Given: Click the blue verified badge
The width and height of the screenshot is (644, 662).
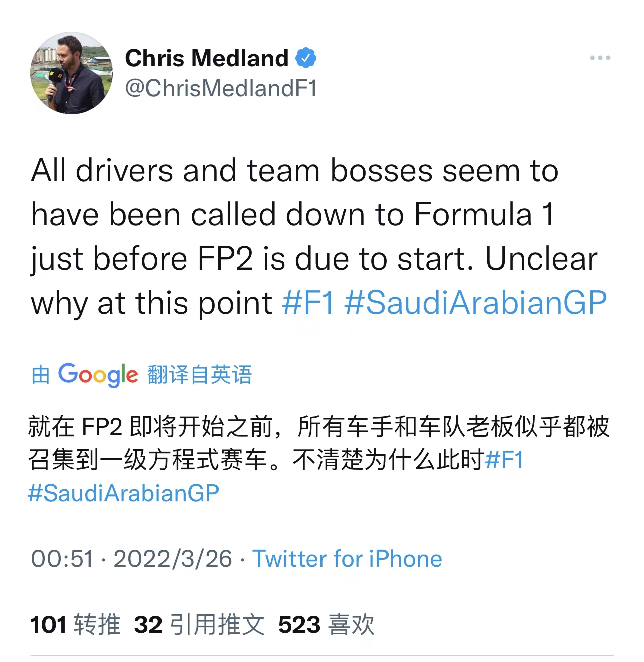Looking at the screenshot, I should pos(306,58).
